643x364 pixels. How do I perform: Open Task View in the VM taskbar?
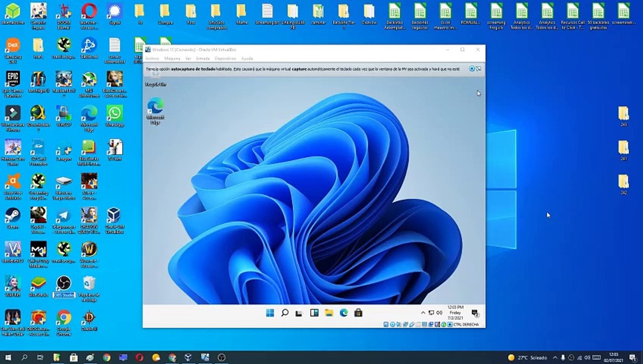(299, 313)
